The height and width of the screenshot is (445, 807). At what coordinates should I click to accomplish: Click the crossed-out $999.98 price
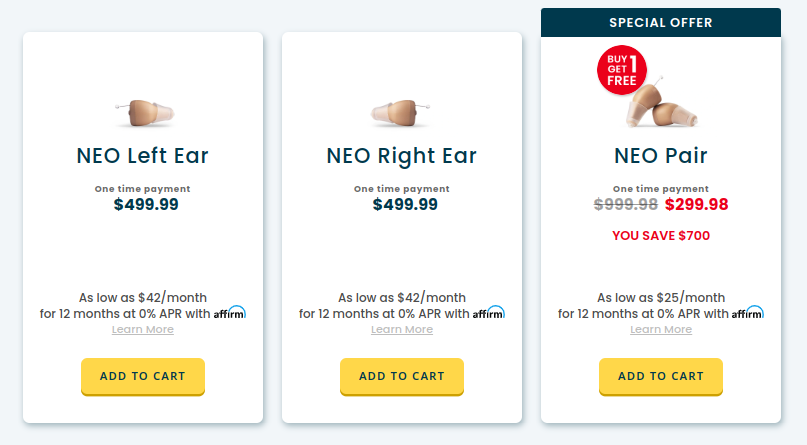626,204
